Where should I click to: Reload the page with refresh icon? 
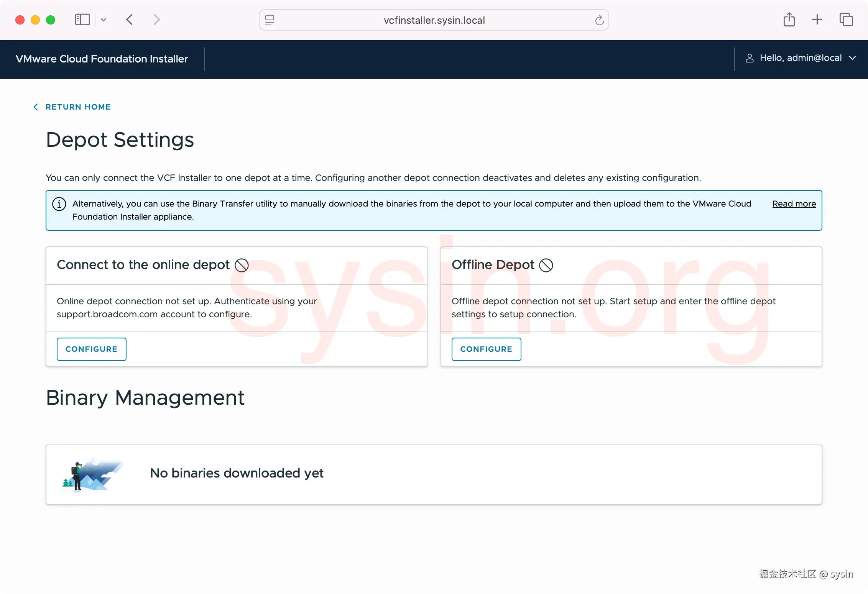coord(599,20)
